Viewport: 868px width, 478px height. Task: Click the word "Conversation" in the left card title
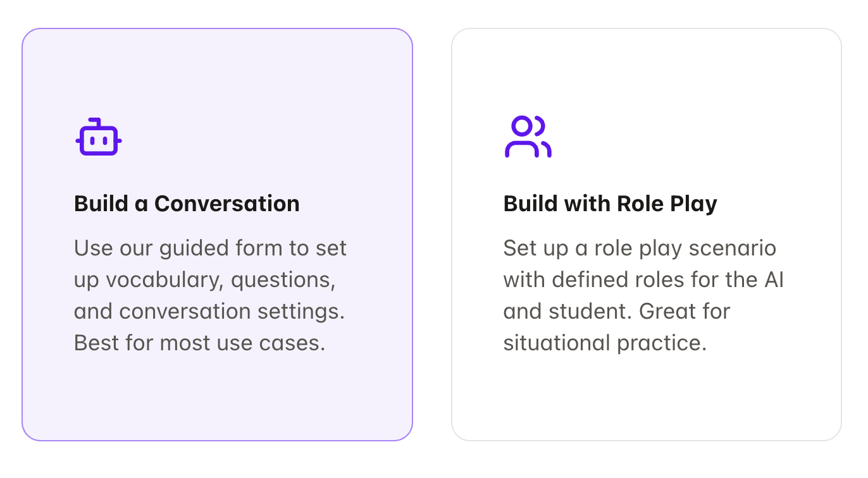tap(227, 204)
